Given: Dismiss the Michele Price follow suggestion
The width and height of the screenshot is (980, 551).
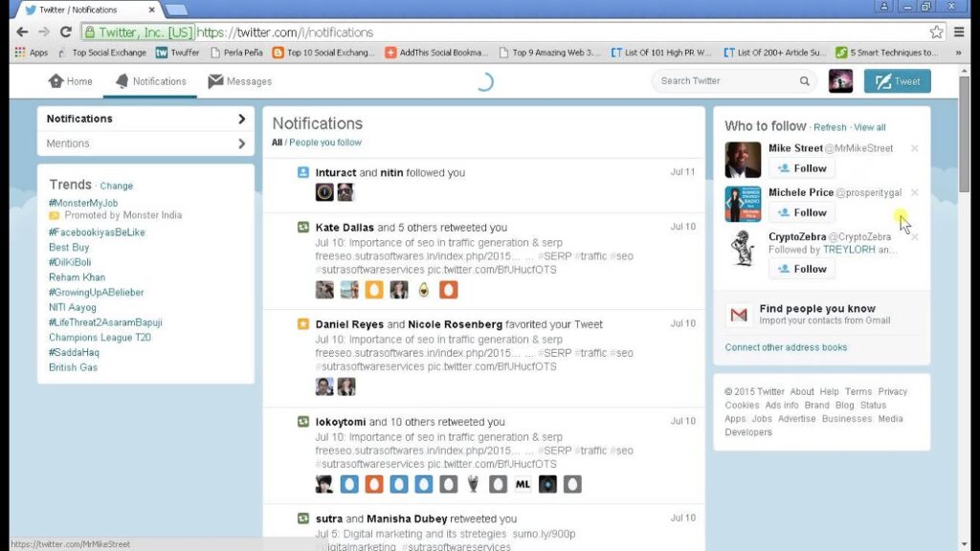Looking at the screenshot, I should point(914,192).
